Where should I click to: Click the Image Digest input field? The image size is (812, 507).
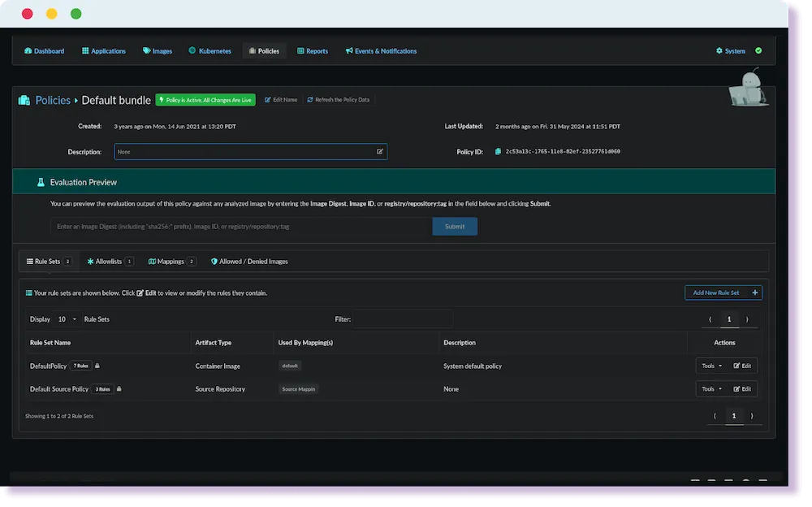240,227
